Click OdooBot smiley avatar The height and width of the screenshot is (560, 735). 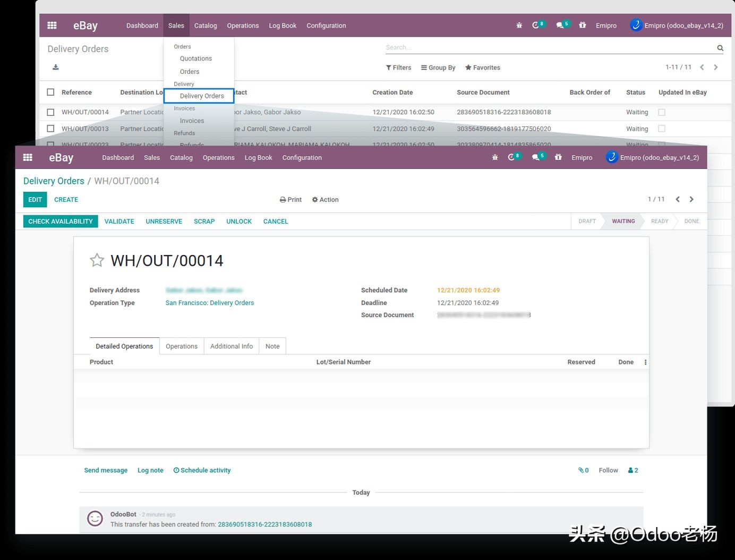click(95, 519)
